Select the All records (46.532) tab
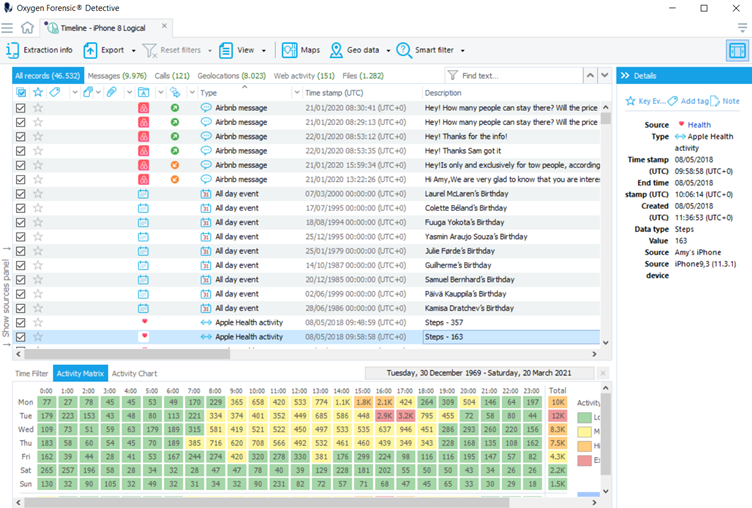The width and height of the screenshot is (752, 508). [x=47, y=76]
